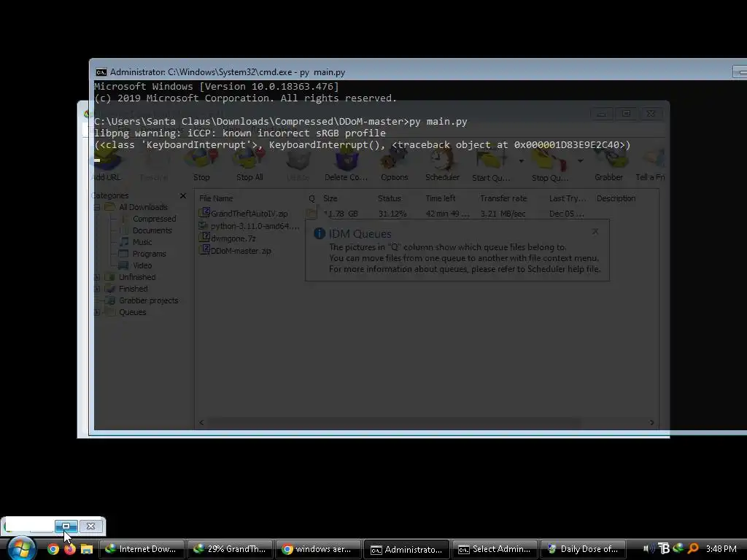
Task: Click the cmd window title bar icon
Action: [101, 72]
